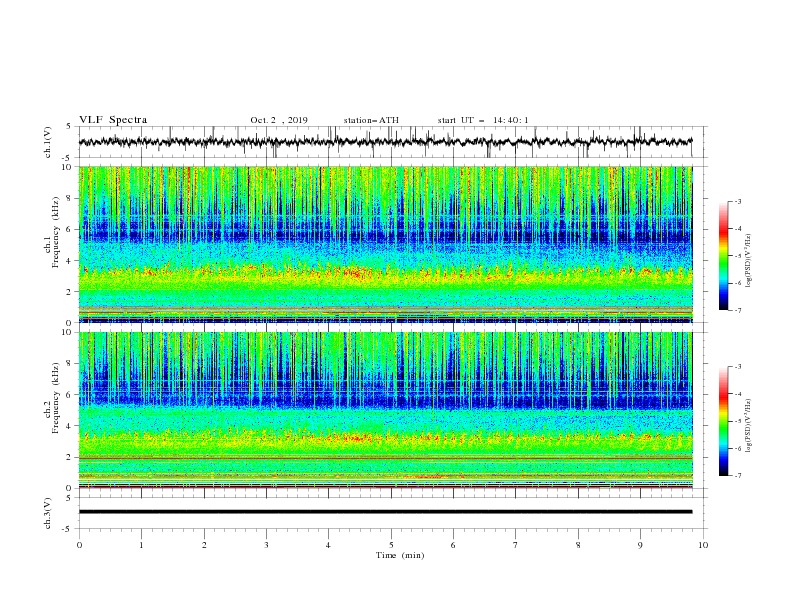Click the ch.2 spectrogram color scale bar
This screenshot has width=792, height=612.
pos(723,421)
